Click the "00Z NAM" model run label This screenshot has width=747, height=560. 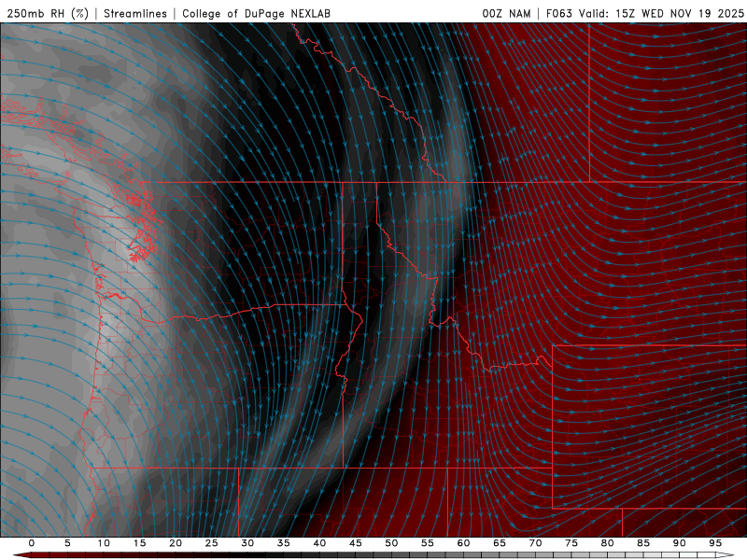[x=506, y=13]
